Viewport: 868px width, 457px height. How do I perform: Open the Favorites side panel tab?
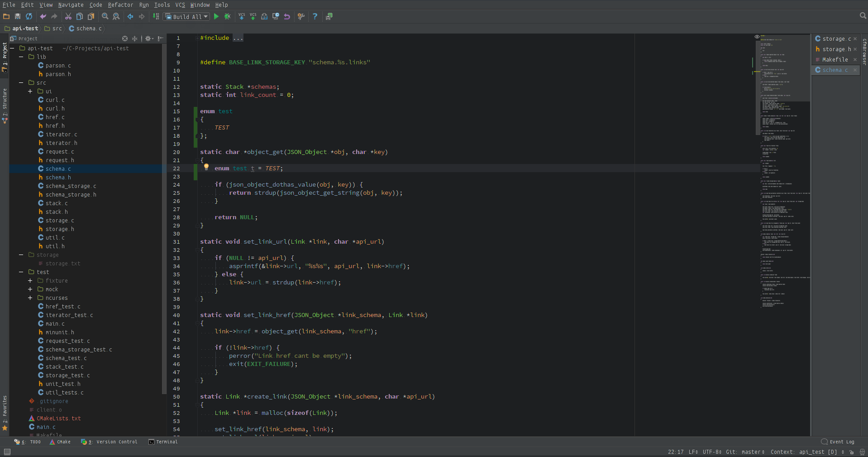(x=5, y=412)
